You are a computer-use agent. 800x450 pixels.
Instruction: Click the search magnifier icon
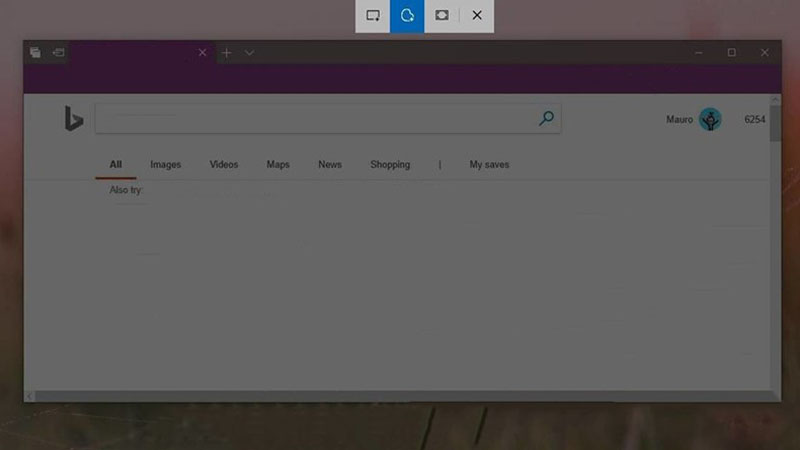point(546,119)
